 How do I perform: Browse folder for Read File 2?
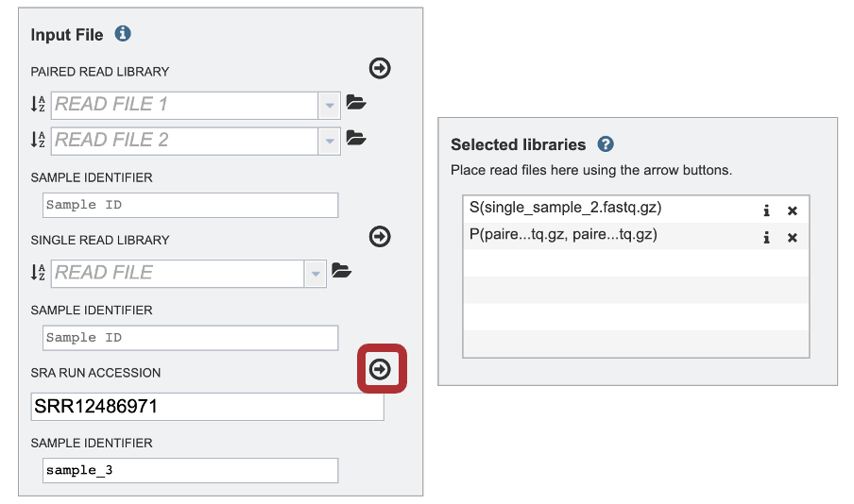pyautogui.click(x=356, y=138)
